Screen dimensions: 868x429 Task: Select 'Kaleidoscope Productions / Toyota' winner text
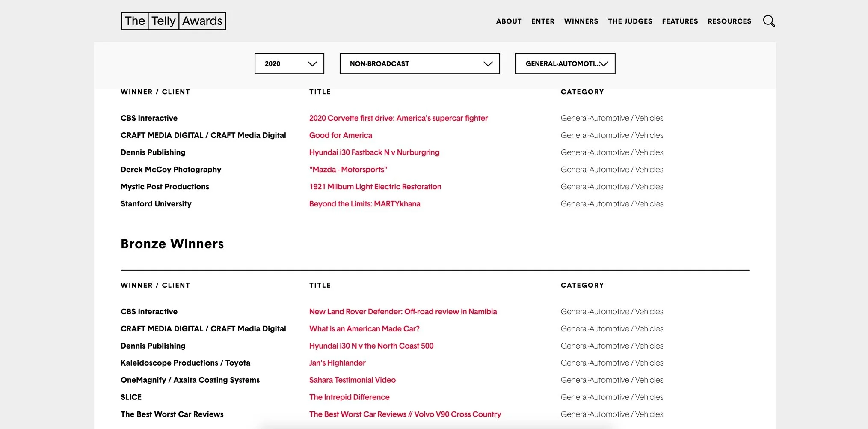tap(185, 363)
